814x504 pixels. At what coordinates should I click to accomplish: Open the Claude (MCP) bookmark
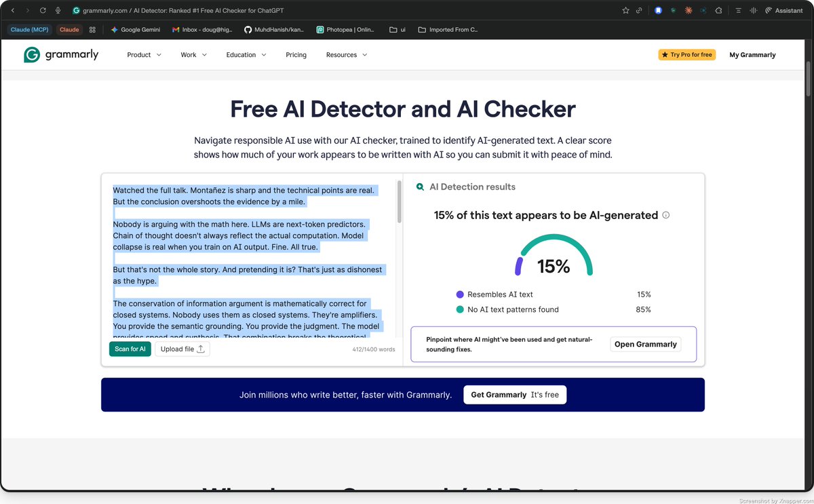pyautogui.click(x=29, y=30)
